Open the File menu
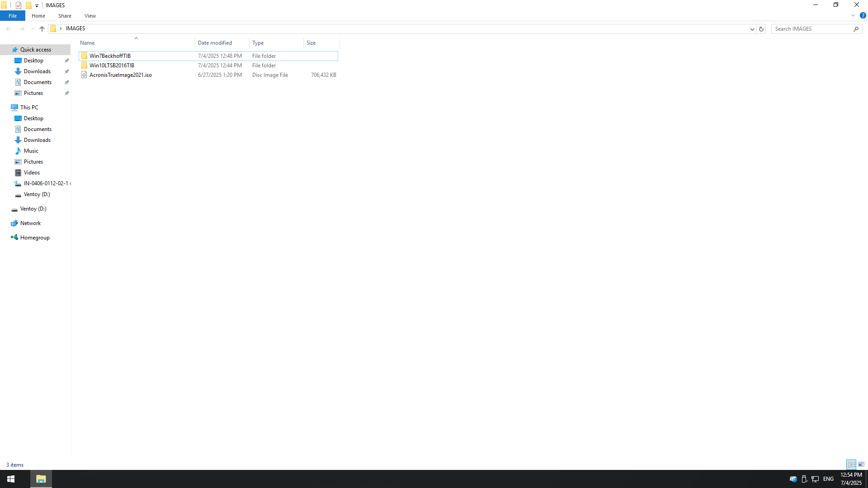The image size is (868, 488). [x=13, y=16]
